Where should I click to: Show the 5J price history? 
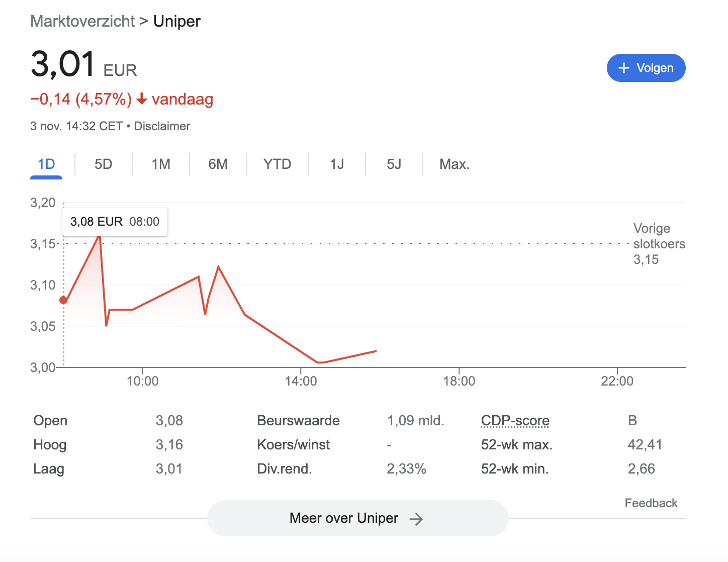(394, 164)
